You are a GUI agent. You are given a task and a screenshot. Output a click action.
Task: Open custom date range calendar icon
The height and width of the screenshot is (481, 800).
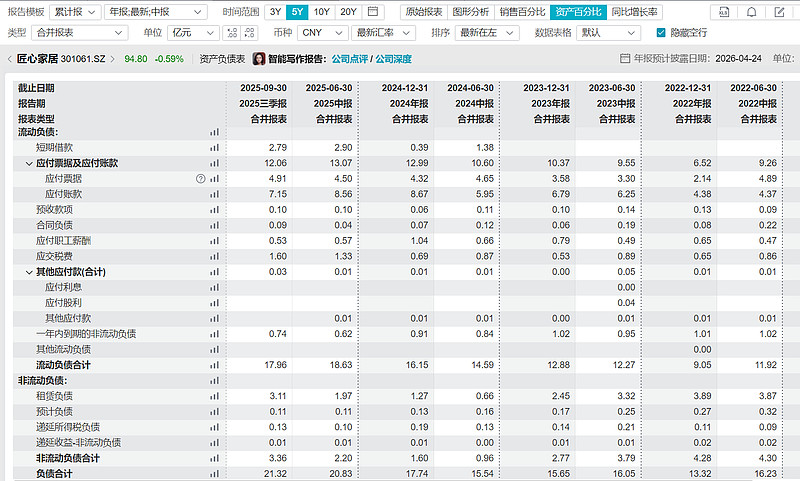[374, 12]
